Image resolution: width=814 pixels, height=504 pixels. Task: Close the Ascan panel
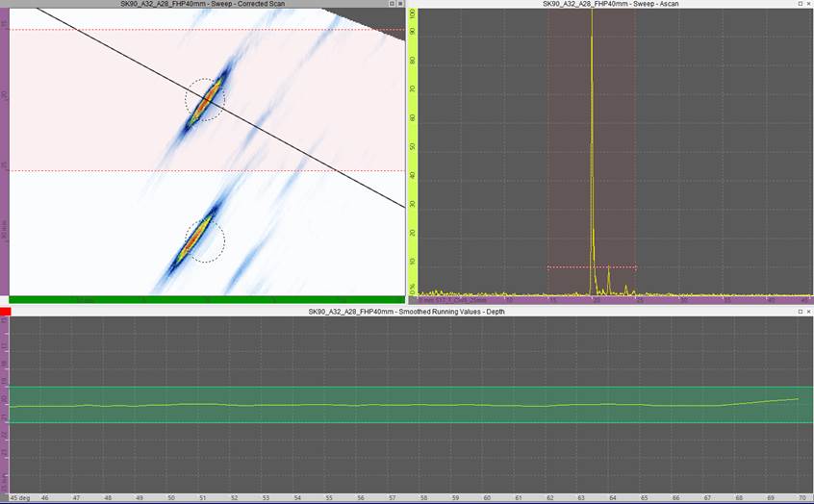pos(810,4)
